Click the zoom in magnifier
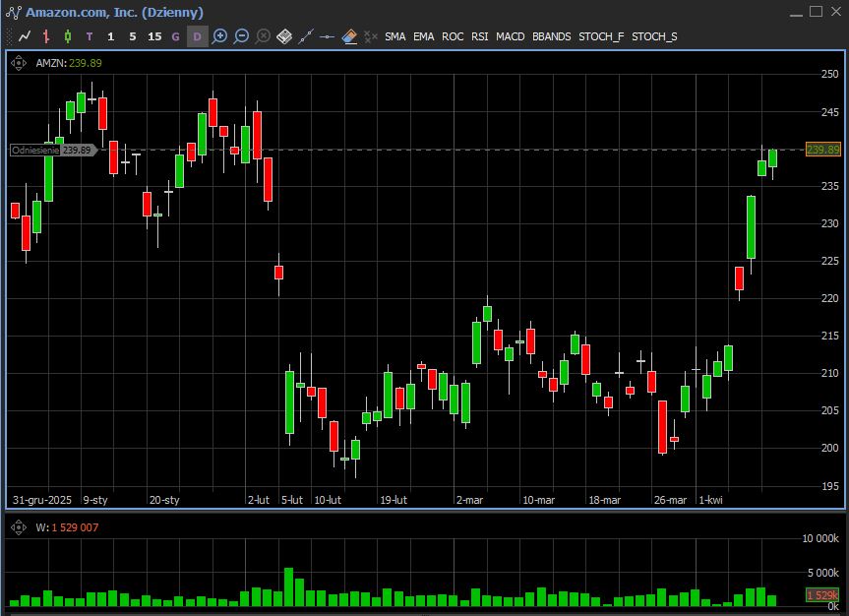The width and height of the screenshot is (849, 616). [219, 36]
